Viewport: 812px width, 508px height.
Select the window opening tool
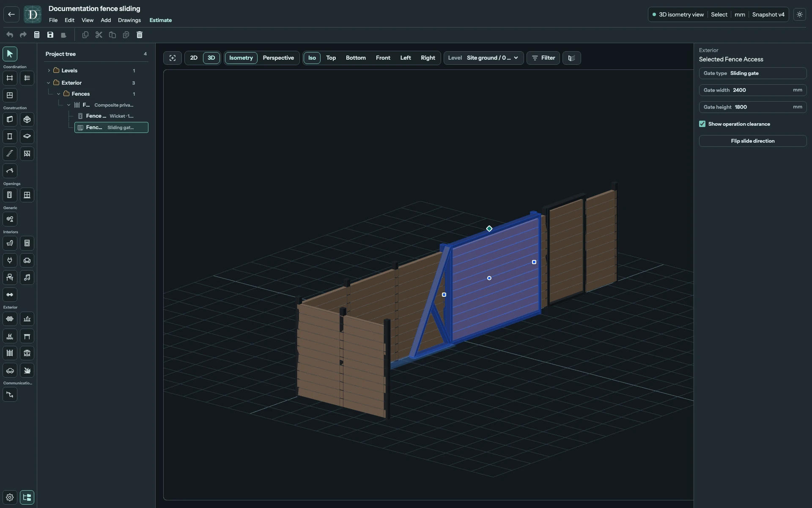click(27, 195)
